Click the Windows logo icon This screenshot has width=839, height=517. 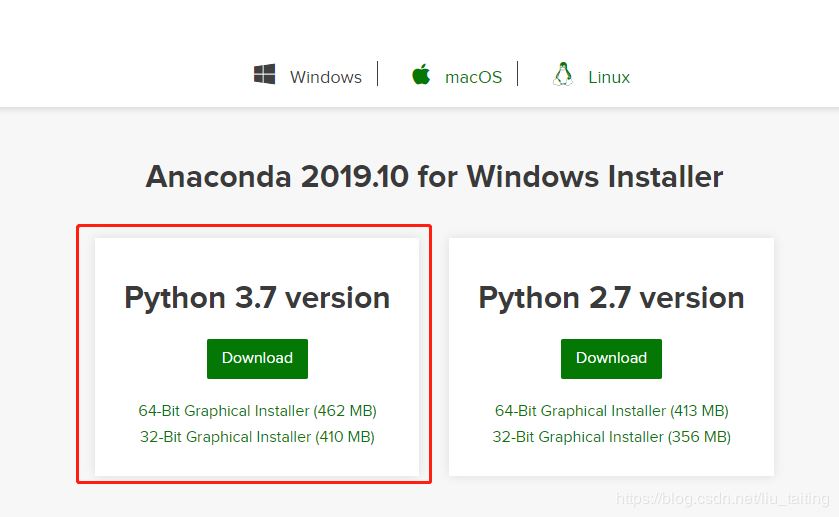[264, 75]
